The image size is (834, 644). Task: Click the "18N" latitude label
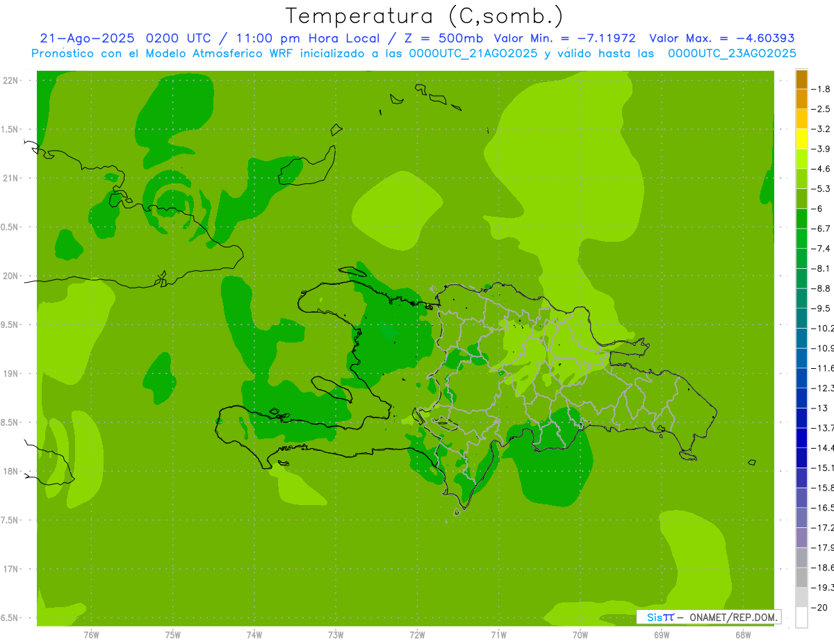10,472
